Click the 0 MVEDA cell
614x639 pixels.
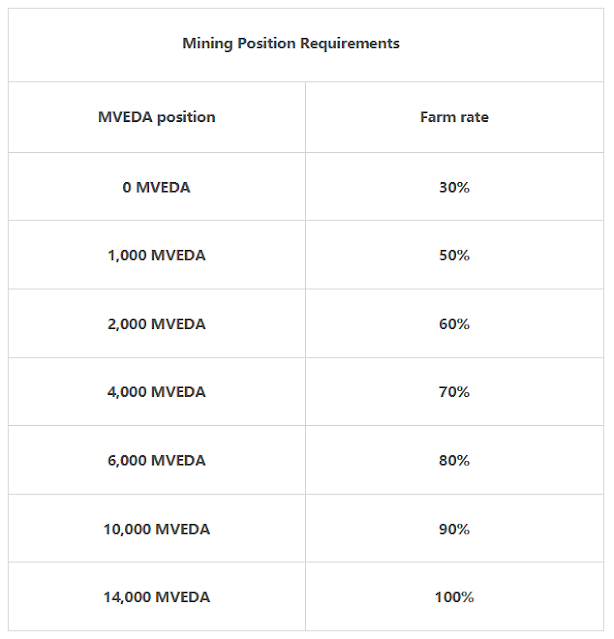(x=156, y=187)
